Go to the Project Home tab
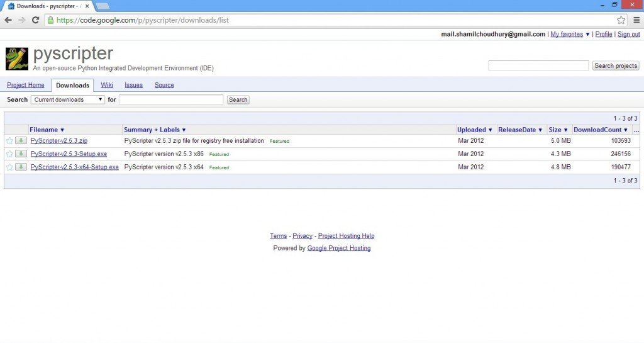The height and width of the screenshot is (343, 644). pos(25,85)
